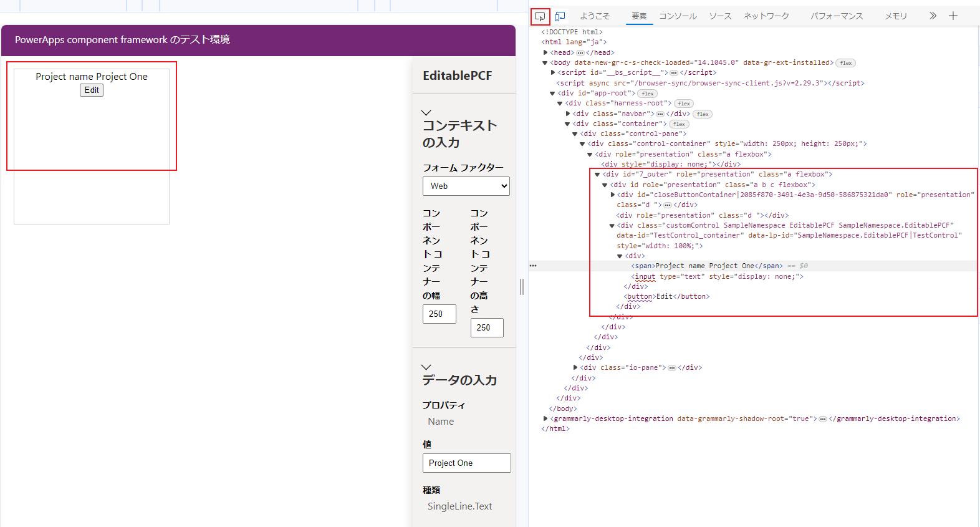Collapse the div id app-root node
The height and width of the screenshot is (527, 980).
(x=552, y=93)
